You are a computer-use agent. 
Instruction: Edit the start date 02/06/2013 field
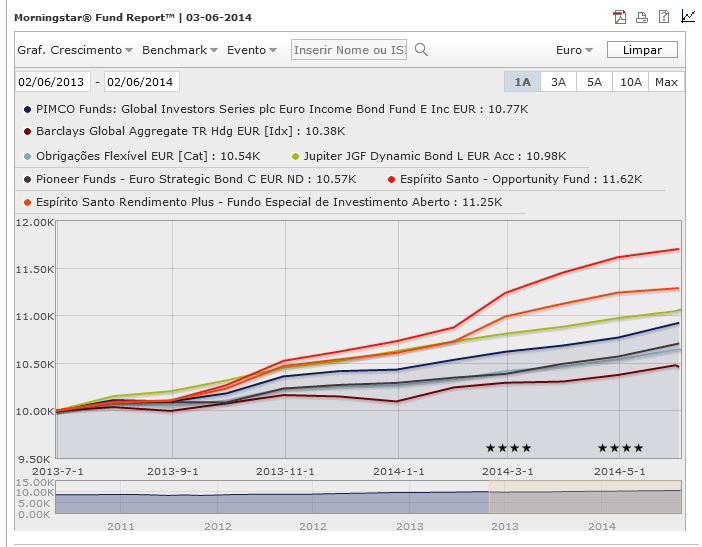[52, 82]
